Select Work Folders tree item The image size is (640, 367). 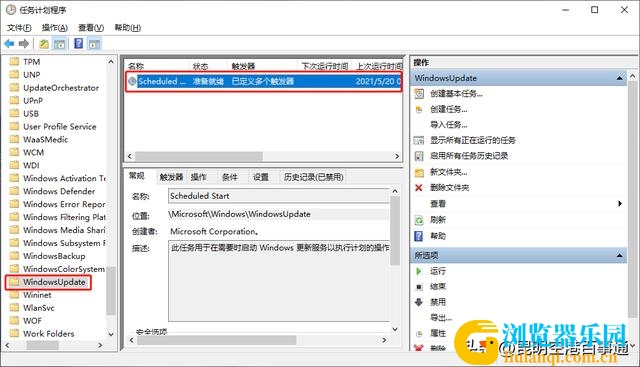[49, 334]
